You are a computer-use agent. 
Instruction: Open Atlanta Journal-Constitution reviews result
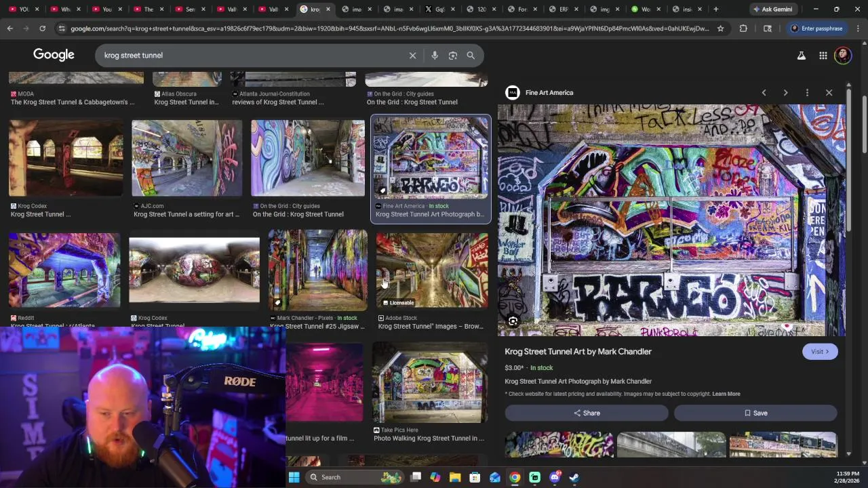click(278, 102)
